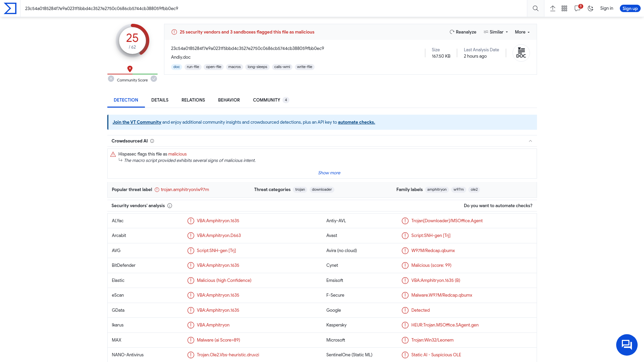644x362 pixels.
Task: Click Static AI - Suspicious OLE result
Action: (x=436, y=355)
